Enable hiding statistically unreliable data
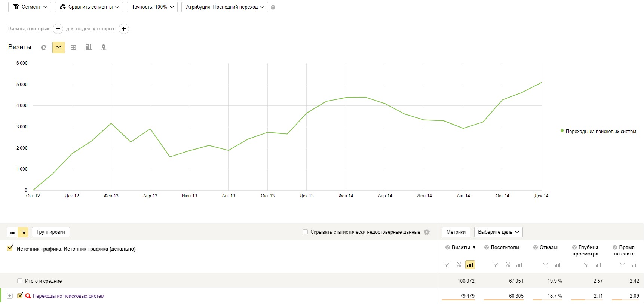This screenshot has width=644, height=304. point(305,232)
